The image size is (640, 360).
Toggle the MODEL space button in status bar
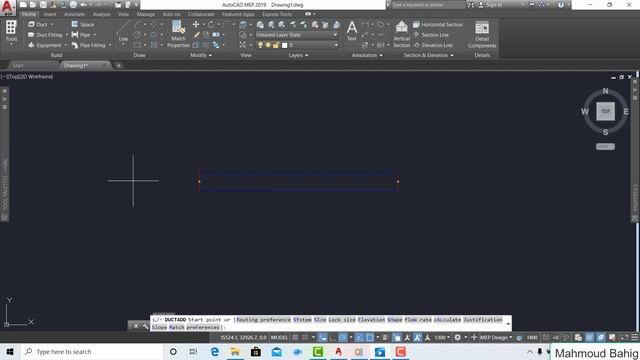point(279,338)
